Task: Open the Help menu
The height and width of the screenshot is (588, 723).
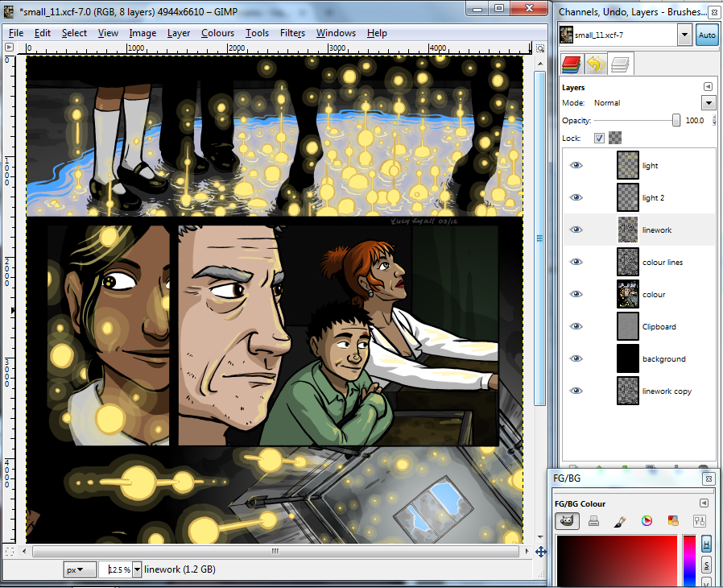Action: pos(377,33)
